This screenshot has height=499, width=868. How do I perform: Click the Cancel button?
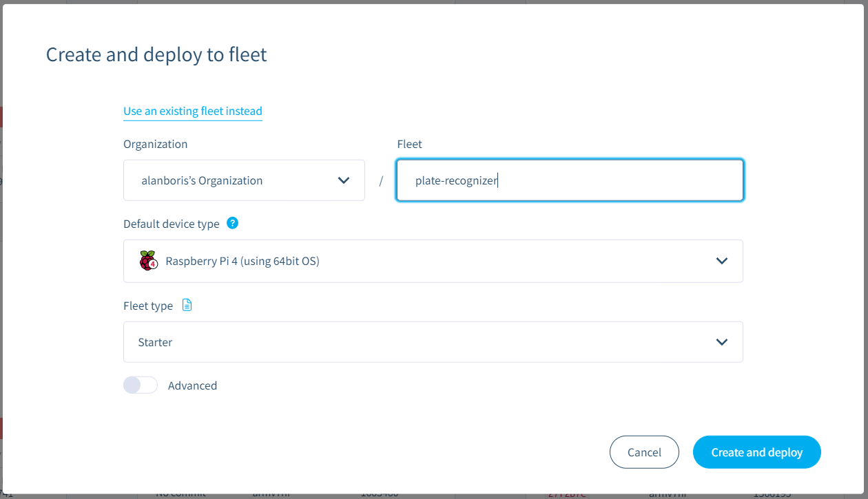click(644, 452)
